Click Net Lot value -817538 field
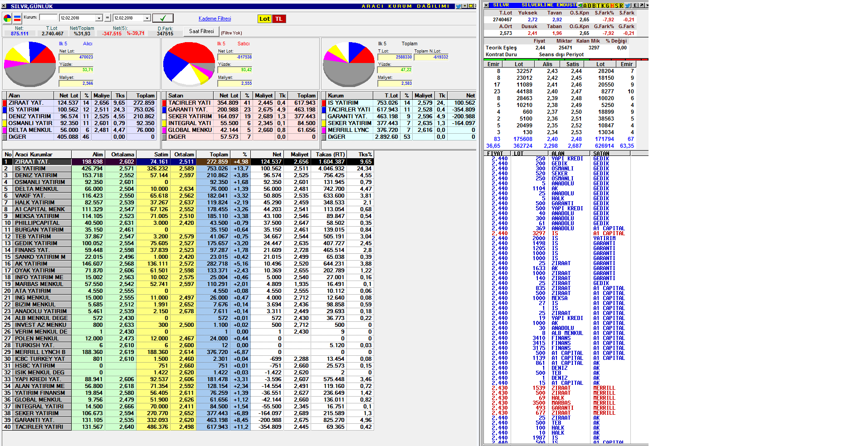Screen dimensions: 868x446 [x=235, y=57]
